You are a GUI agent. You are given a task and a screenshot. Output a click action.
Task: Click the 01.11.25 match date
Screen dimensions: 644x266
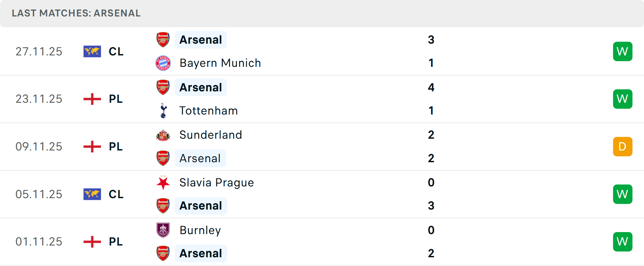39,242
